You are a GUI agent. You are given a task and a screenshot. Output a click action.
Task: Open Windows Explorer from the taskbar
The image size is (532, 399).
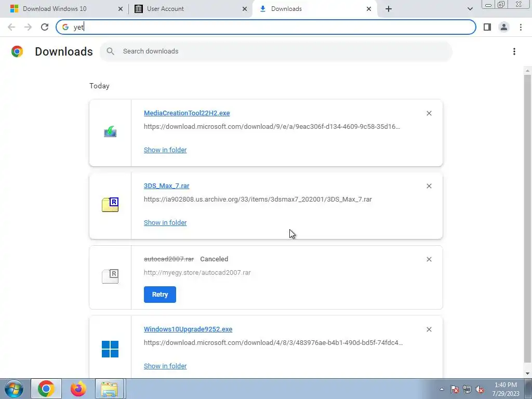pos(110,389)
